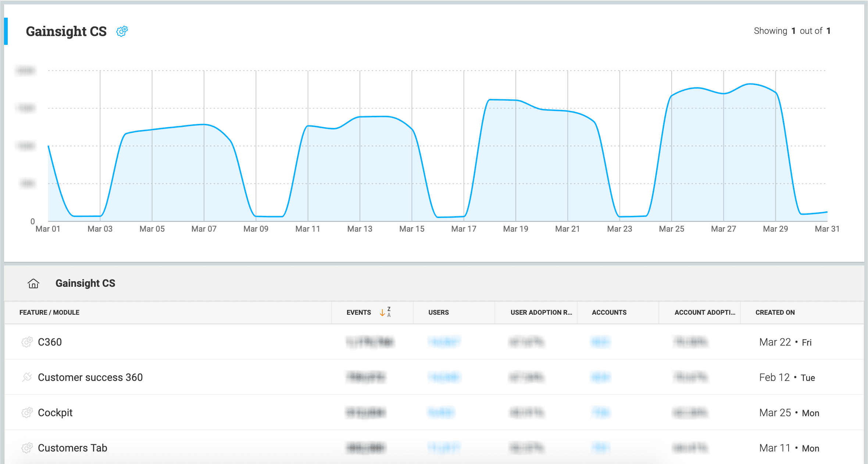The height and width of the screenshot is (464, 868).
Task: Click the Customer success 360 row icon
Action: (x=27, y=377)
